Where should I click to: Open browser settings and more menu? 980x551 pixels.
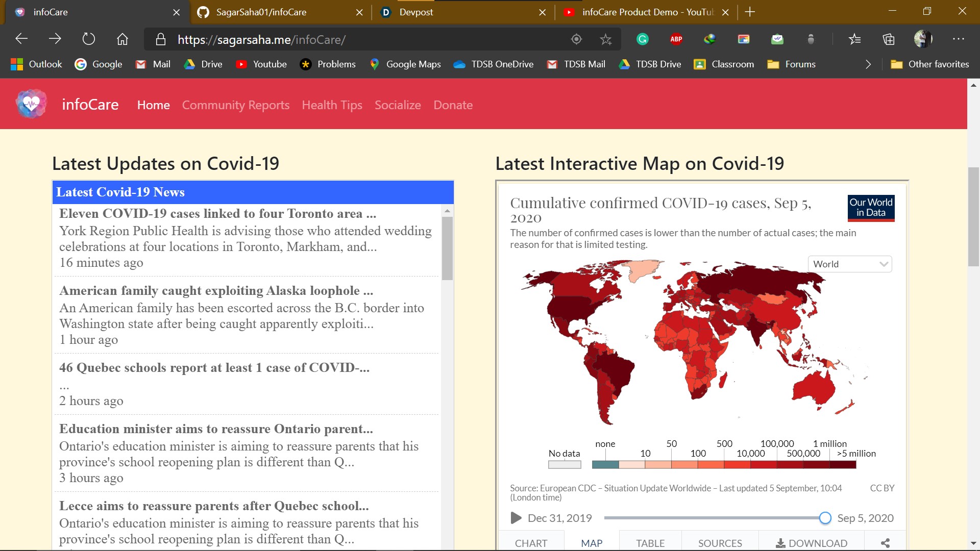coord(958,39)
